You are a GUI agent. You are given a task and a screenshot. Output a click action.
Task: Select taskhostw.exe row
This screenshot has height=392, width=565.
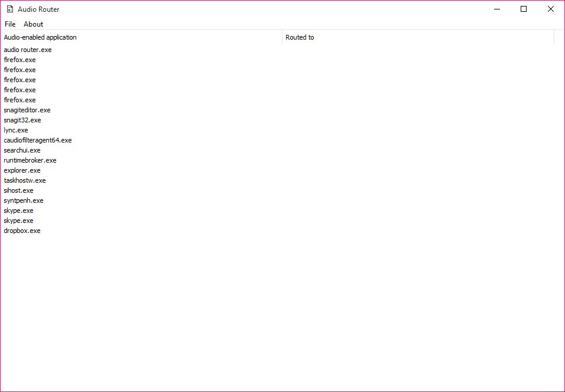[25, 180]
